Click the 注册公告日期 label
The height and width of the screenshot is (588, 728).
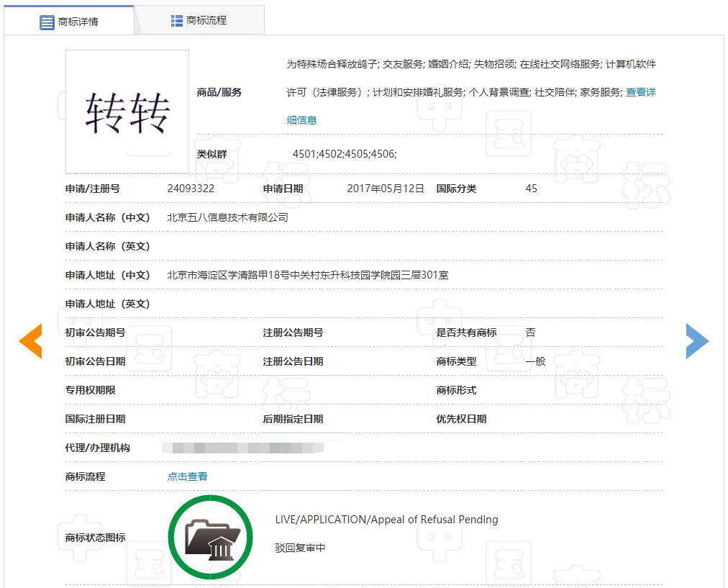pyautogui.click(x=293, y=361)
